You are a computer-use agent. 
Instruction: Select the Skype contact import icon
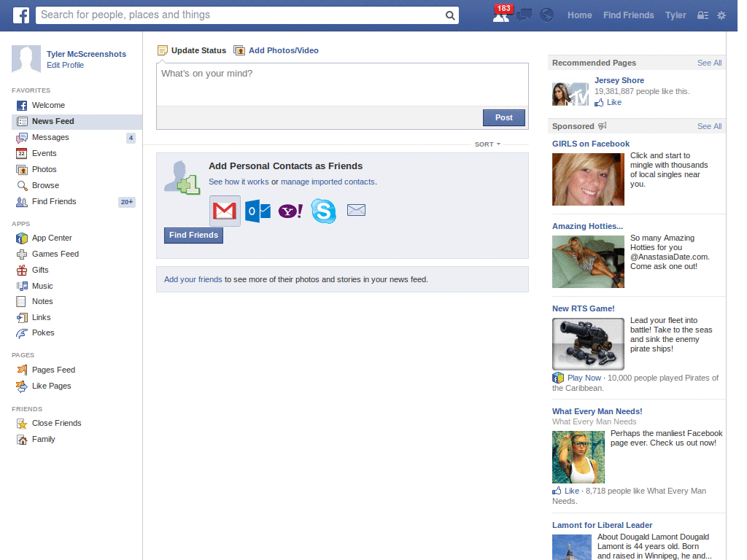point(323,211)
